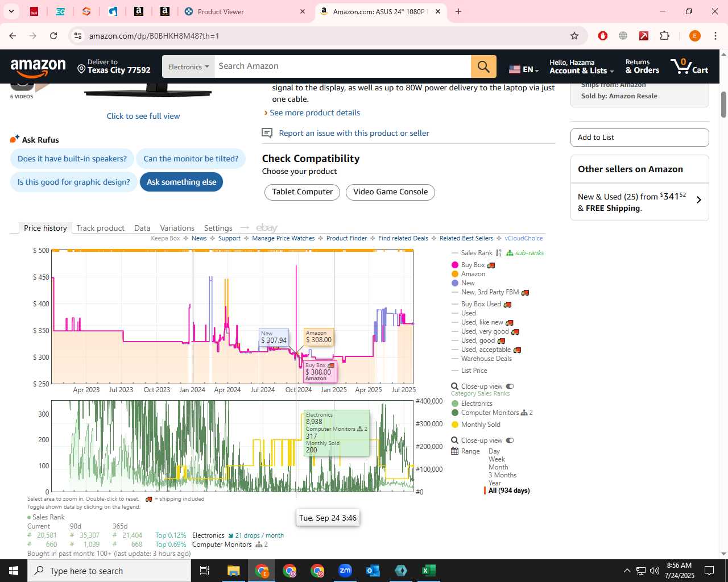Click the page vertical scrollbar thumb

click(723, 104)
